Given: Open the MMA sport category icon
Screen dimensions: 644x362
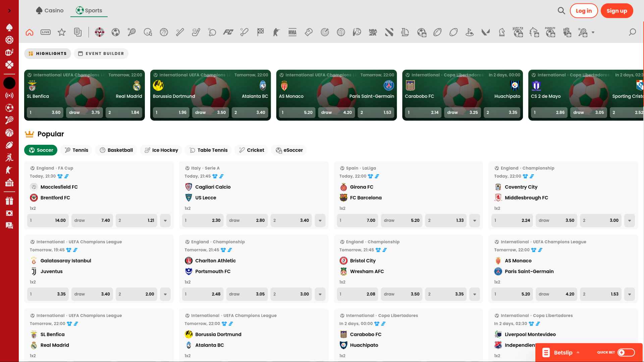Looking at the screenshot, I should point(292,32).
